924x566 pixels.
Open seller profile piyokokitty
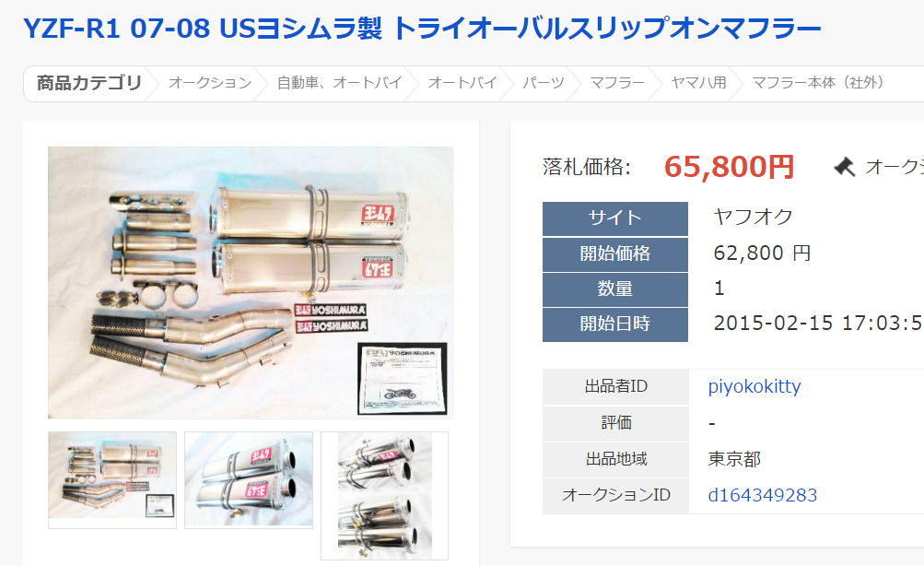pos(754,387)
